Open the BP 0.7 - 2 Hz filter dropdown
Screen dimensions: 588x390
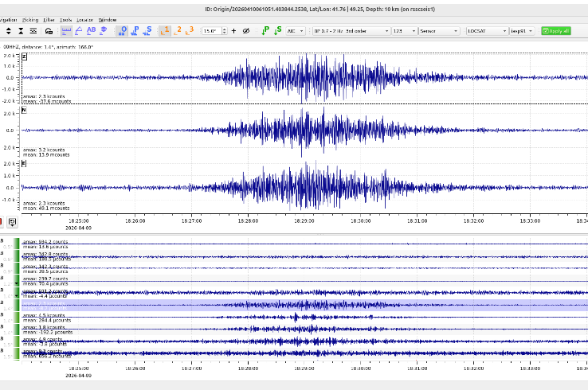(351, 31)
